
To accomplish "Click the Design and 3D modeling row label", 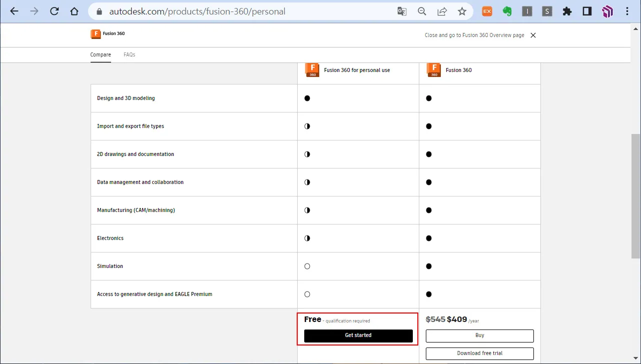I will pyautogui.click(x=126, y=98).
